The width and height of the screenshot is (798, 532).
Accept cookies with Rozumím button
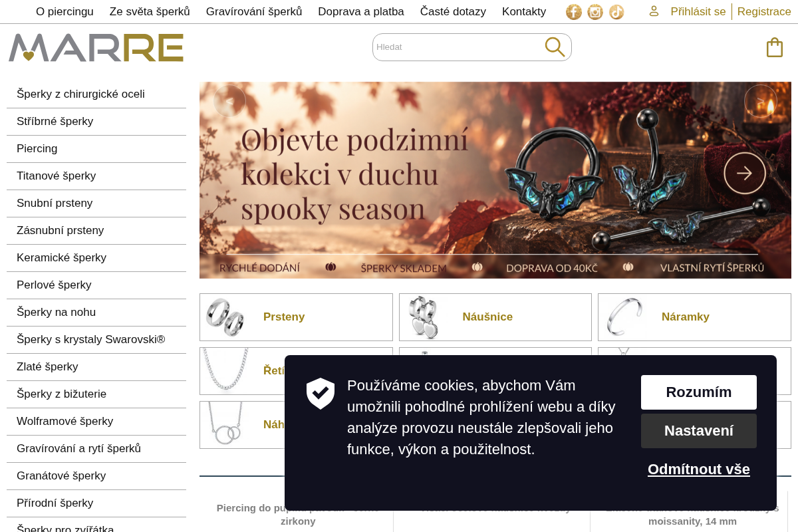(x=699, y=392)
